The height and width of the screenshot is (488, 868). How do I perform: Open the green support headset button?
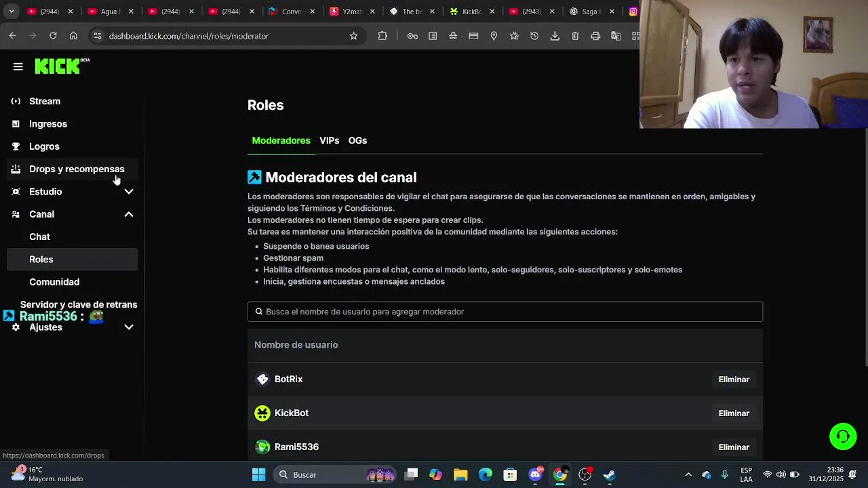tap(843, 436)
